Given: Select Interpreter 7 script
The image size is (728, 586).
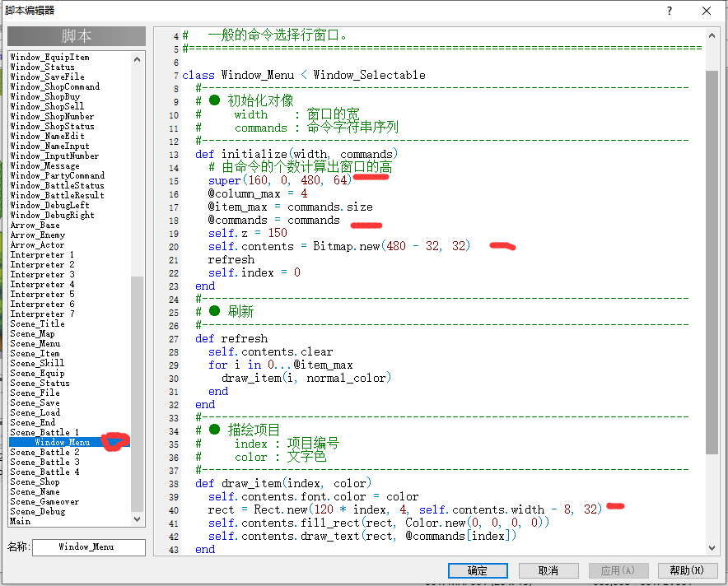Looking at the screenshot, I should 42,314.
